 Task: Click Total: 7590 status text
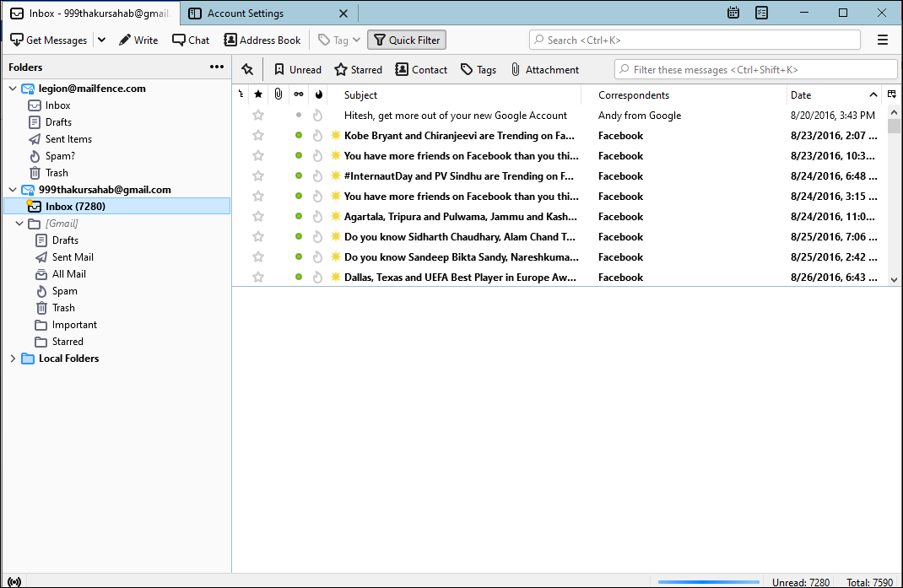869,582
